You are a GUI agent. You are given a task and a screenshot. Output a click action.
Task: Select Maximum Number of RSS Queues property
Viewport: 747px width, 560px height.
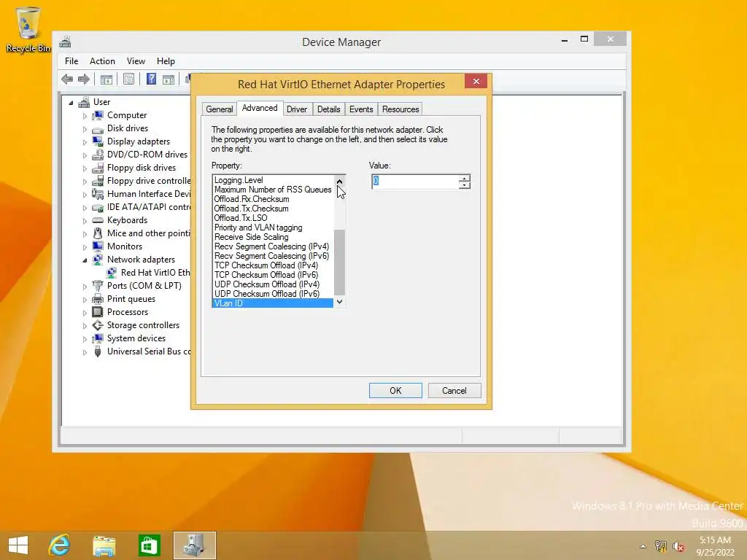(x=273, y=190)
